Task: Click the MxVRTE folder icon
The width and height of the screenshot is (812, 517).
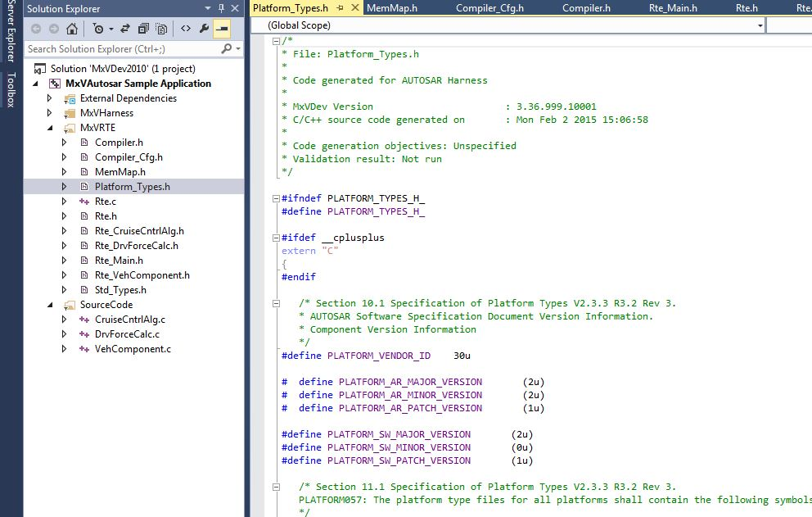Action: coord(70,128)
